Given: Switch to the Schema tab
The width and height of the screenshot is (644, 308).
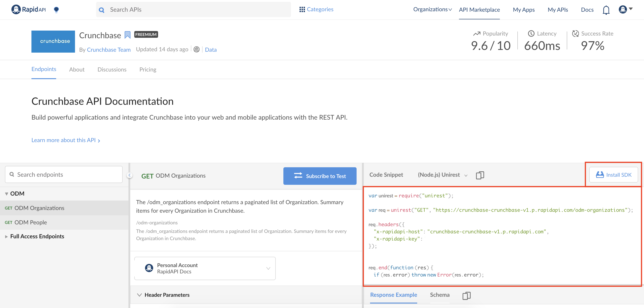Looking at the screenshot, I should click(x=439, y=295).
